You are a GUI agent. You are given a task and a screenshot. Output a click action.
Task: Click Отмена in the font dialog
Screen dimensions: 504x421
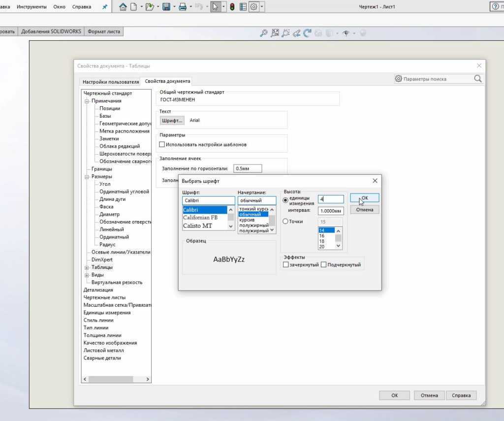click(x=365, y=210)
